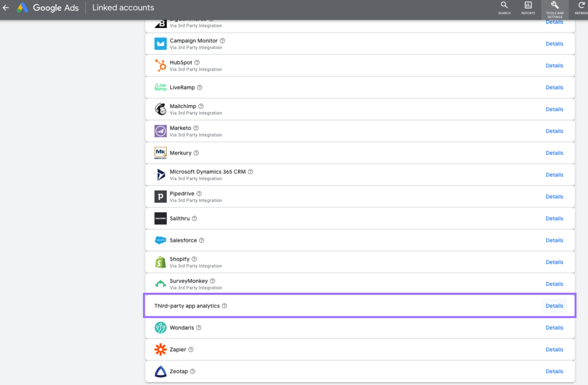Open Reports from the top toolbar
Screen dimensions: 588x385
point(528,7)
